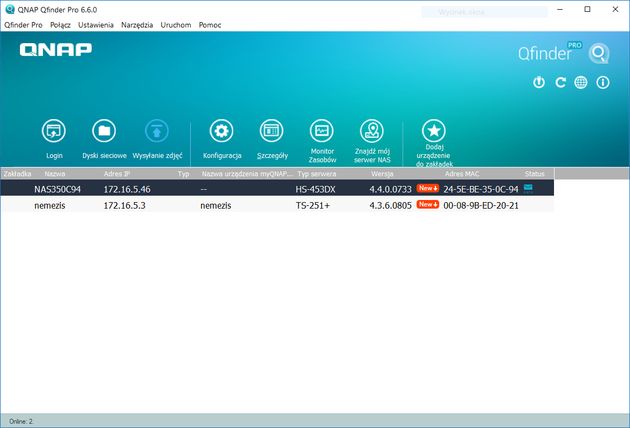
Task: Click server type TS-251+
Action: (313, 205)
